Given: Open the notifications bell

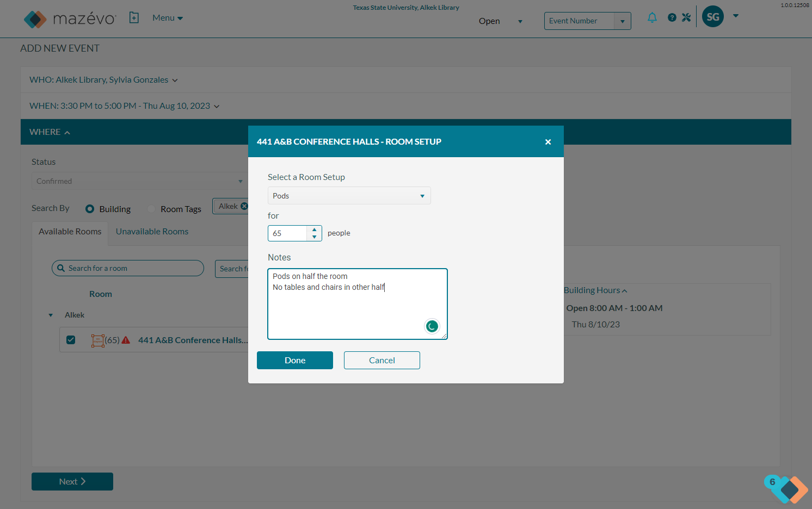Looking at the screenshot, I should tap(652, 17).
